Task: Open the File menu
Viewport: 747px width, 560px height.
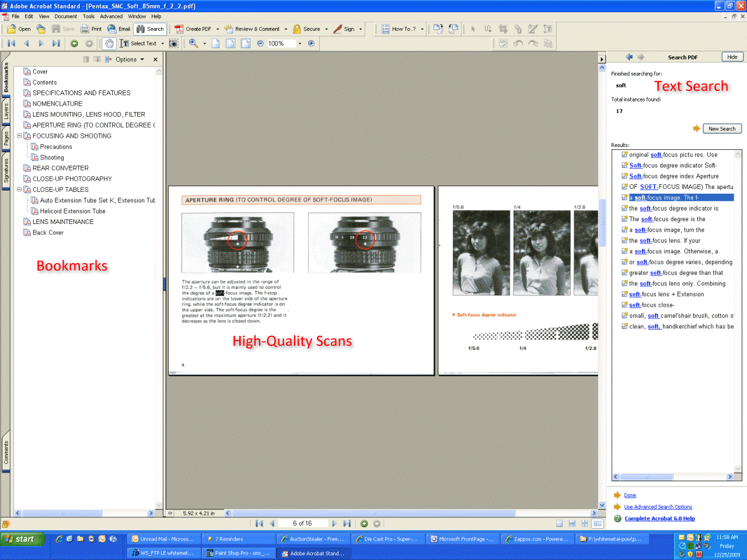Action: [x=15, y=16]
